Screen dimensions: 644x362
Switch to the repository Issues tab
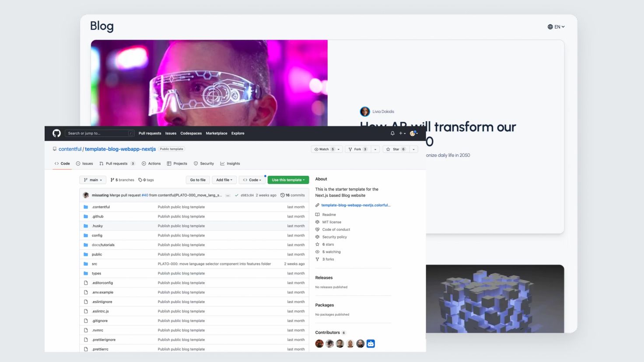tap(84, 164)
